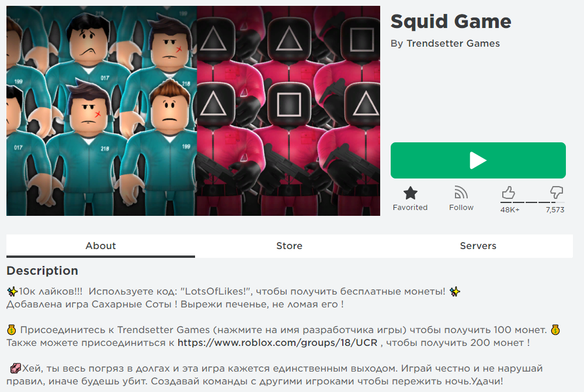Click the thumbs down dislike icon

557,192
